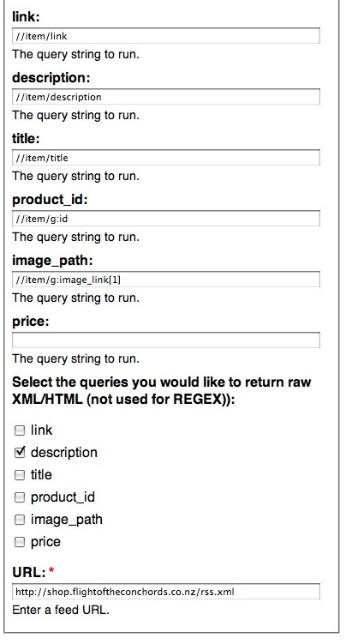Check the product_id raw XML checkbox
Image resolution: width=346 pixels, height=644 pixels.
point(20,497)
